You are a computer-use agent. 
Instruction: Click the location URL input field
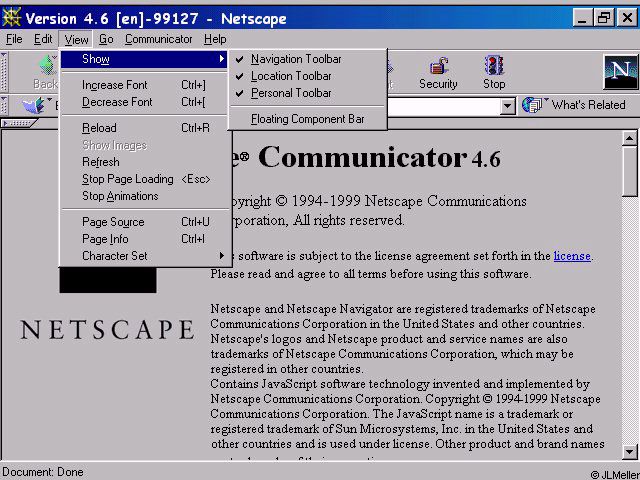[443, 106]
